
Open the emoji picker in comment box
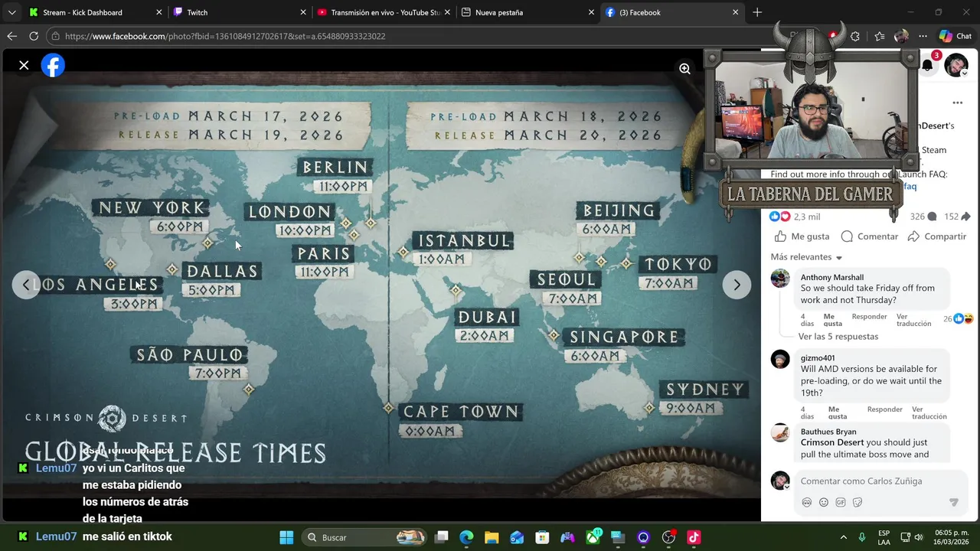coord(823,503)
